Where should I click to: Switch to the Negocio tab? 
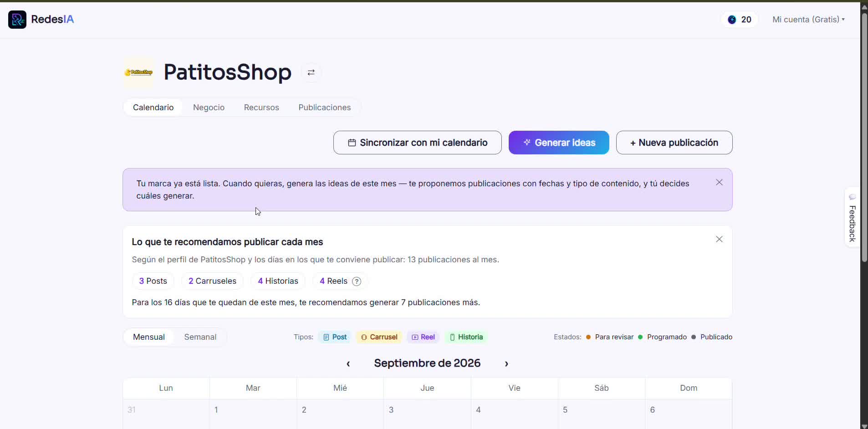coord(209,107)
